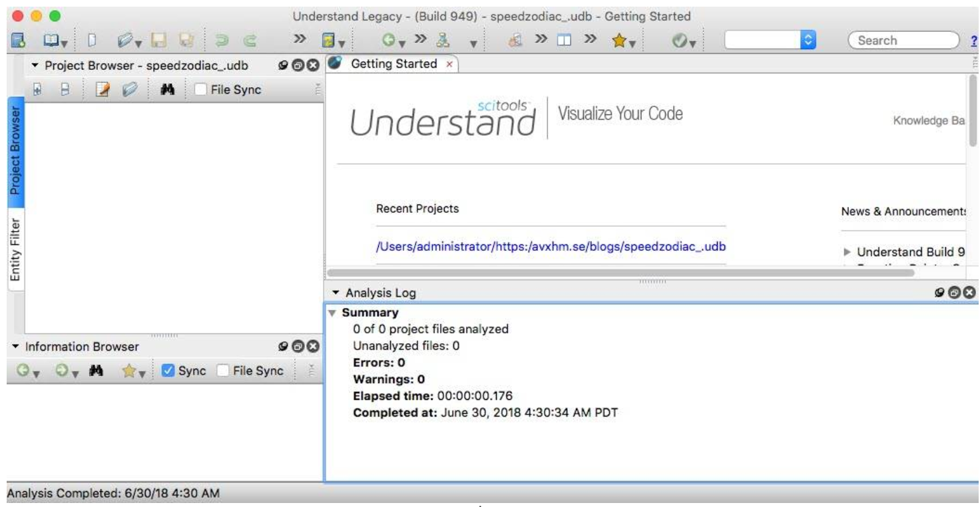This screenshot has height=507, width=980.
Task: Click Expand All icon in Project Browser
Action: 38,89
